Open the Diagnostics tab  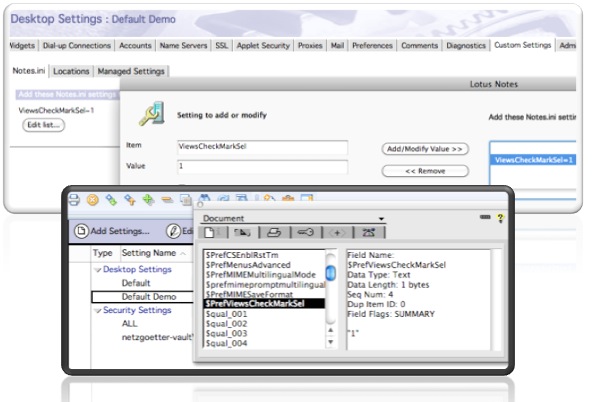point(466,45)
